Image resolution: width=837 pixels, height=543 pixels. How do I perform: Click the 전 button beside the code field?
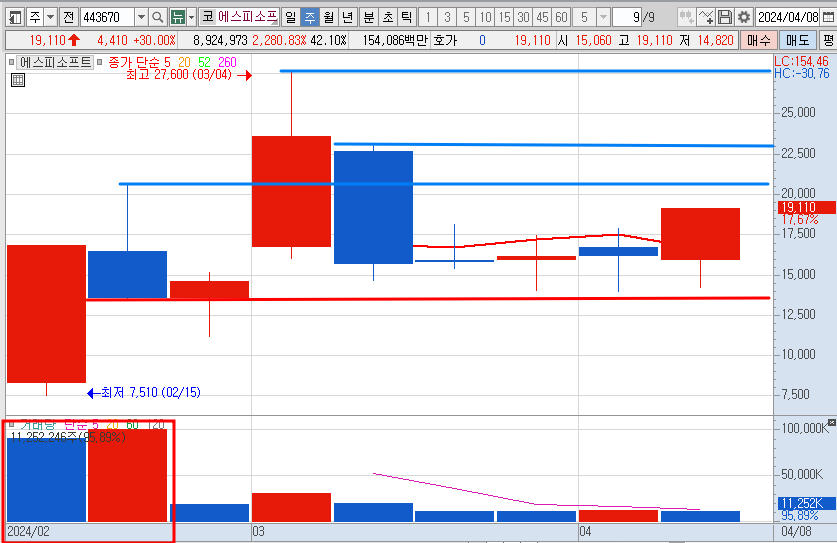coord(68,18)
